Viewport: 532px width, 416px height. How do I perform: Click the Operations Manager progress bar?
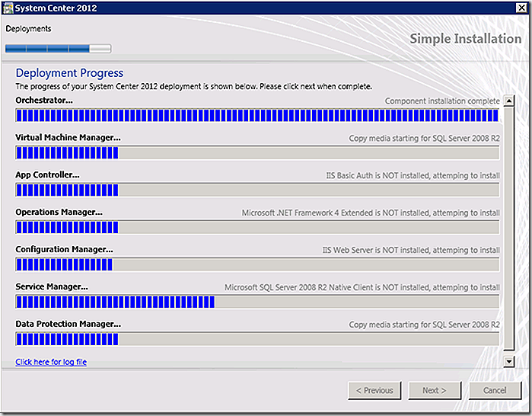point(257,227)
